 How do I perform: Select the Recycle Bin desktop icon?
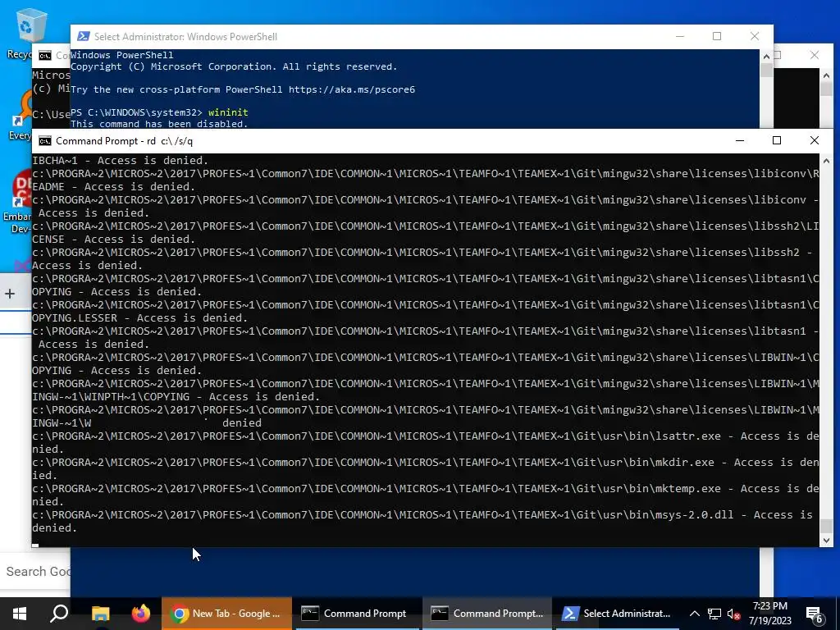pos(21,33)
